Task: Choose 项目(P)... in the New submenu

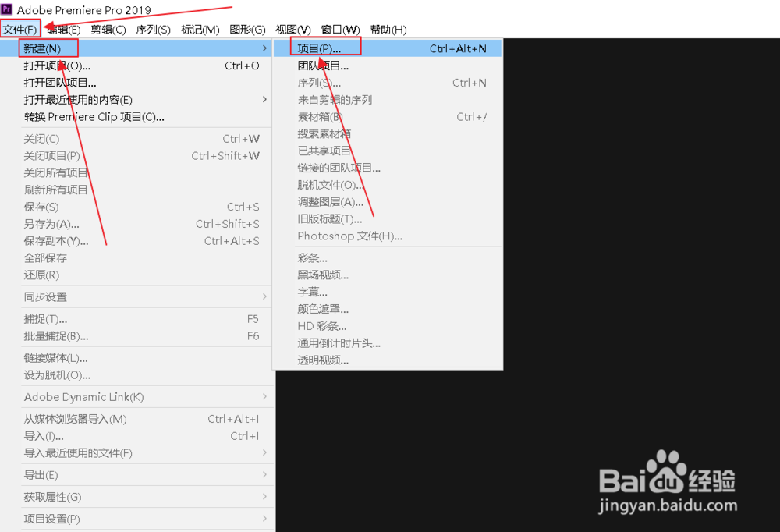Action: point(388,48)
